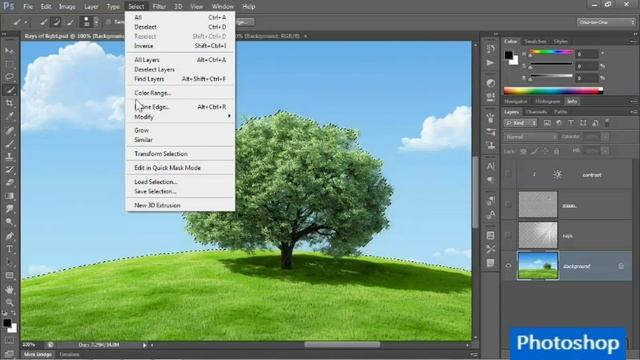Filter layers by smart object icon
This screenshot has height=360, width=640.
click(595, 123)
